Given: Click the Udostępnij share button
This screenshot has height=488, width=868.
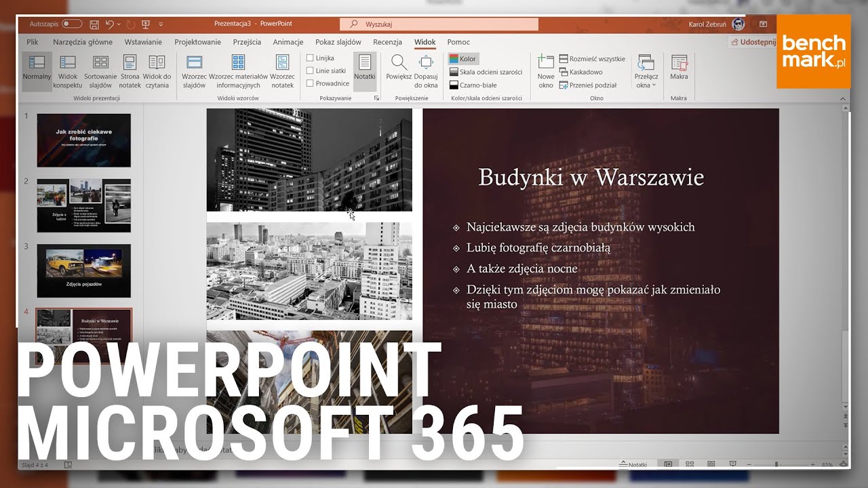Looking at the screenshot, I should [753, 42].
